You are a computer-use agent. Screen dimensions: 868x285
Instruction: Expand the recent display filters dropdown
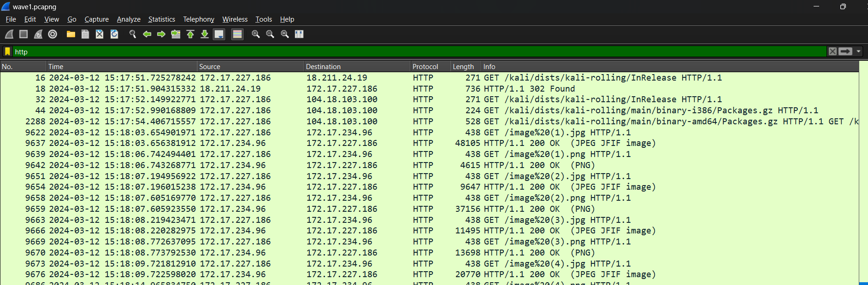(x=858, y=52)
